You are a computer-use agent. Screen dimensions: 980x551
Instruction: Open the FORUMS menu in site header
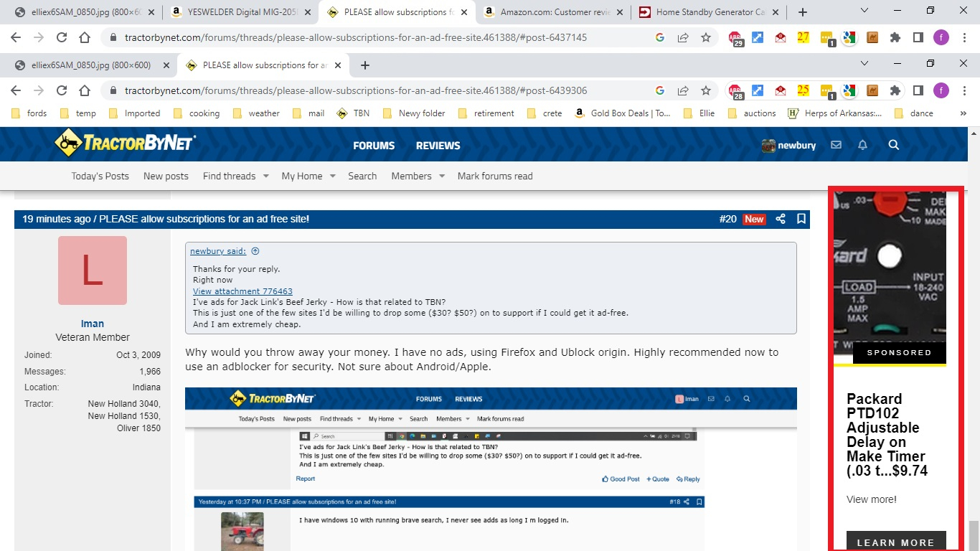(x=374, y=145)
